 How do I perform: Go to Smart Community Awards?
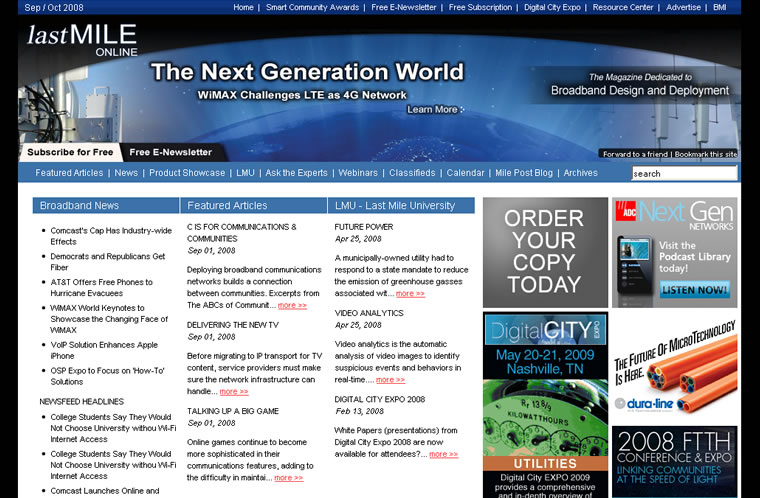point(312,7)
